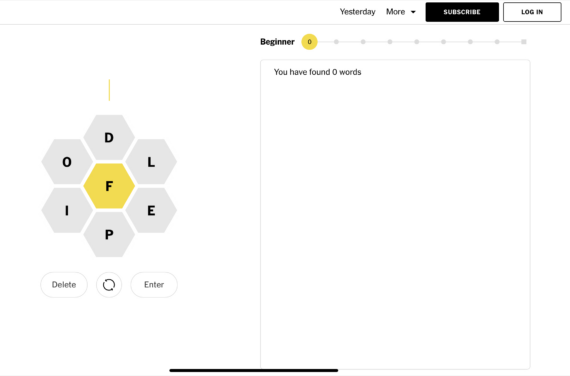
Task: Expand the More dropdown menu
Action: coord(401,12)
